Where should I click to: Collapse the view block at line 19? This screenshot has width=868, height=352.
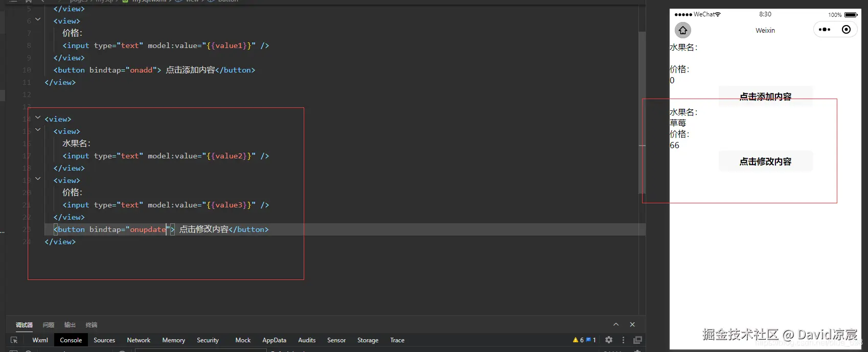pyautogui.click(x=38, y=179)
